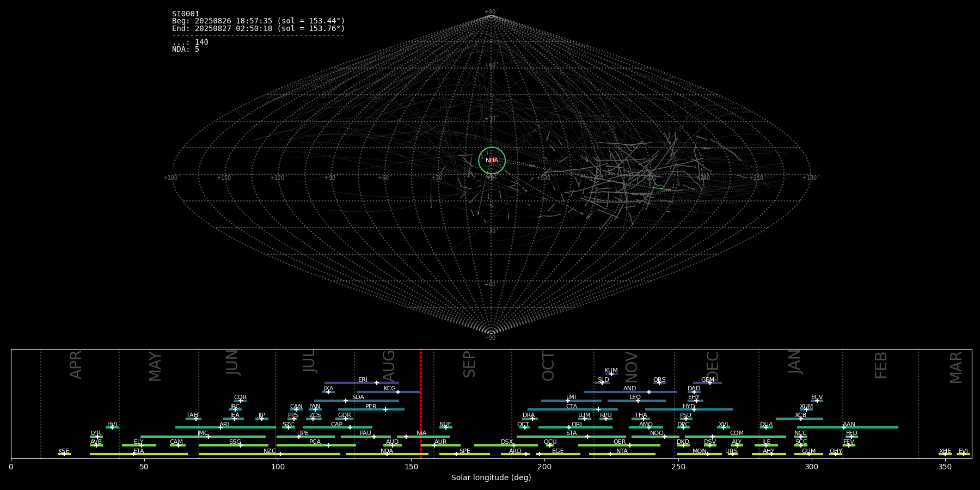Image resolution: width=980 pixels, height=490 pixels.
Task: Select the station code text SI0001
Action: point(186,14)
